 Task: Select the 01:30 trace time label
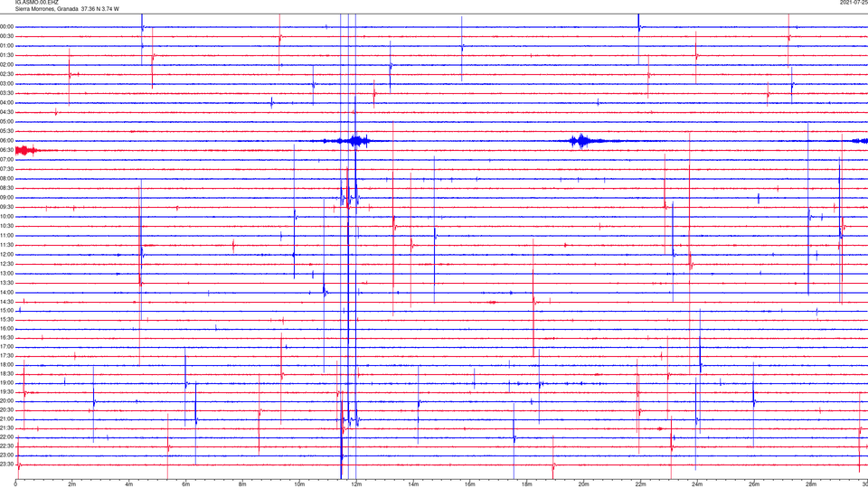tap(7, 55)
